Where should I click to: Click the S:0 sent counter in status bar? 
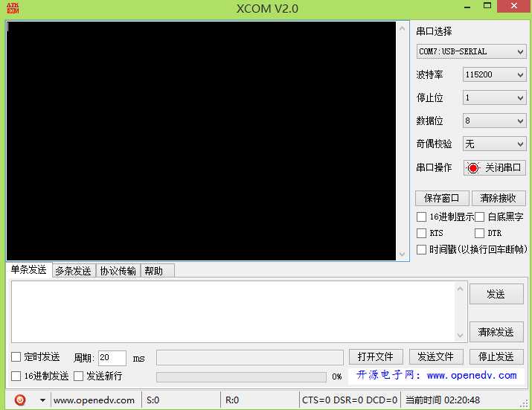click(153, 400)
